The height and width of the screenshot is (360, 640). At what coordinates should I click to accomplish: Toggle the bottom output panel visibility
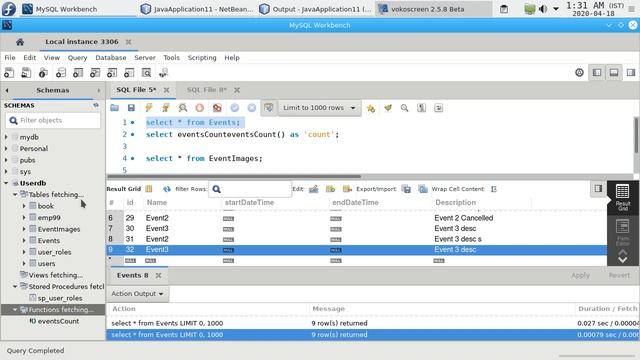pyautogui.click(x=614, y=73)
